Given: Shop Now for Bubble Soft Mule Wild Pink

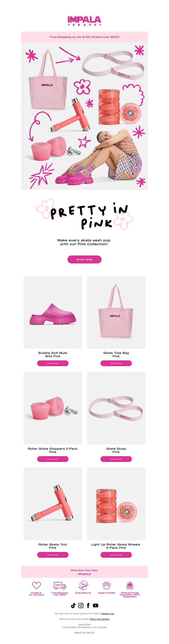Looking at the screenshot, I should point(53,363).
